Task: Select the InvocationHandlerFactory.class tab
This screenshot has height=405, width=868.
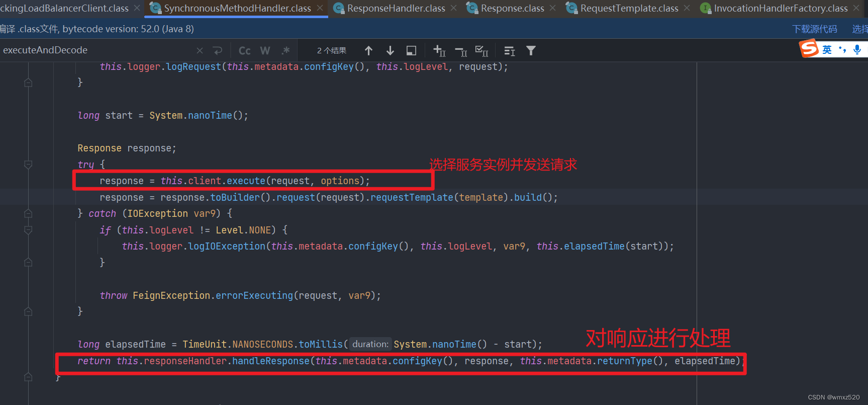Action: click(x=781, y=9)
